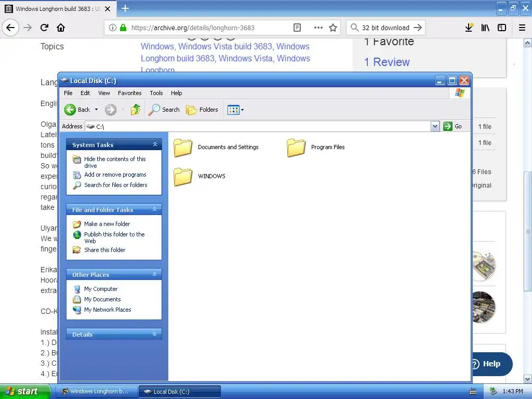This screenshot has height=399, width=532.
Task: Click the Firefox search box
Action: tap(385, 28)
